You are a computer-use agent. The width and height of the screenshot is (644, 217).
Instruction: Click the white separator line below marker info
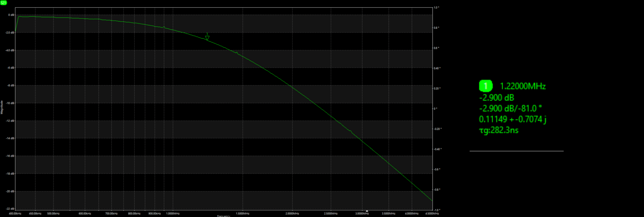click(x=516, y=151)
